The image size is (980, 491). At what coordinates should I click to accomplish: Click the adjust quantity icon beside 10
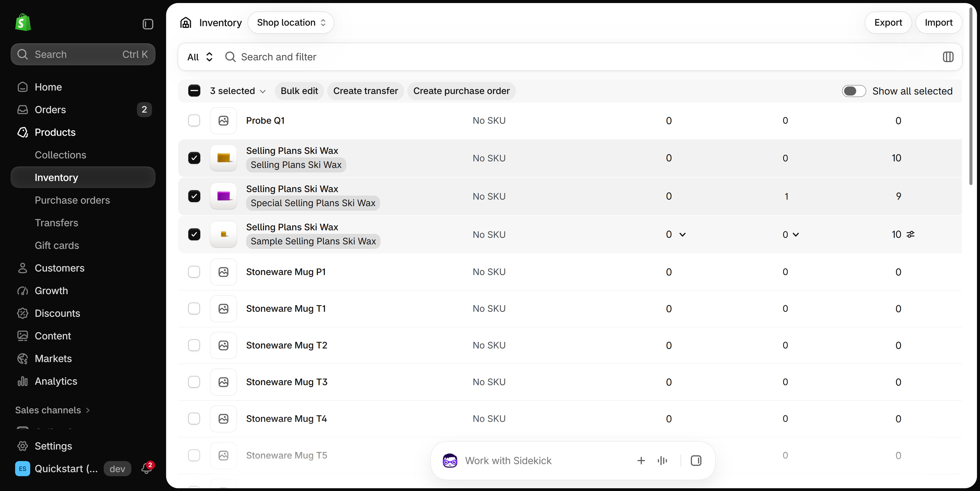click(x=910, y=235)
